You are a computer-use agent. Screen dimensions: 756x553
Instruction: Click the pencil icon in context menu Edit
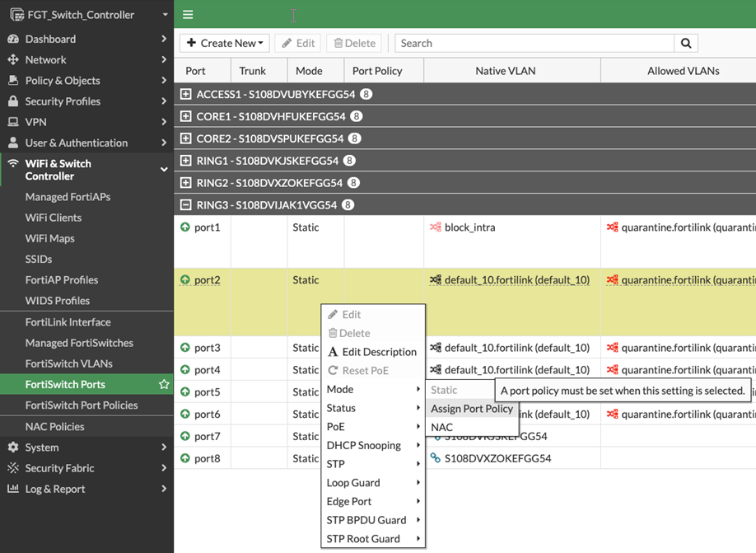tap(333, 315)
